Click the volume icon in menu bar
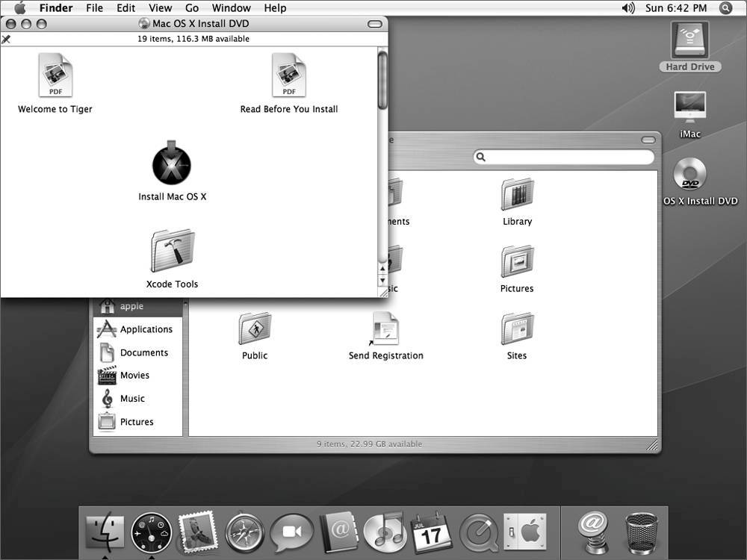This screenshot has width=747, height=560. click(x=628, y=8)
